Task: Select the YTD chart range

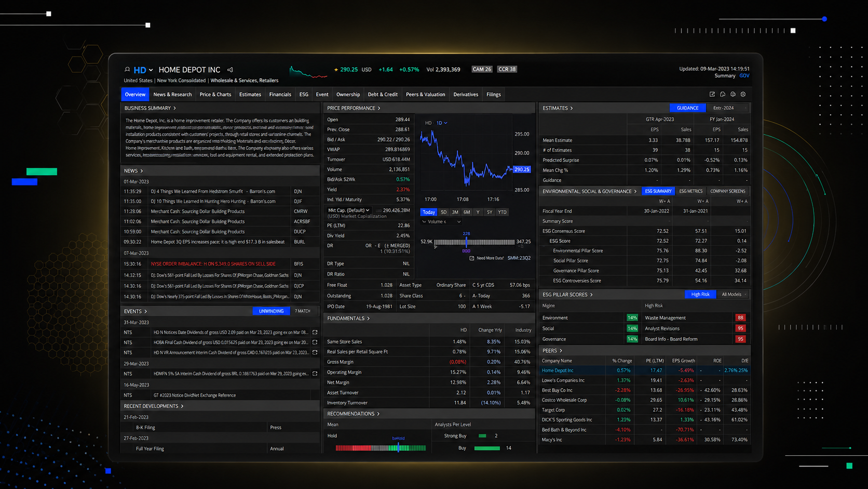Action: (502, 212)
